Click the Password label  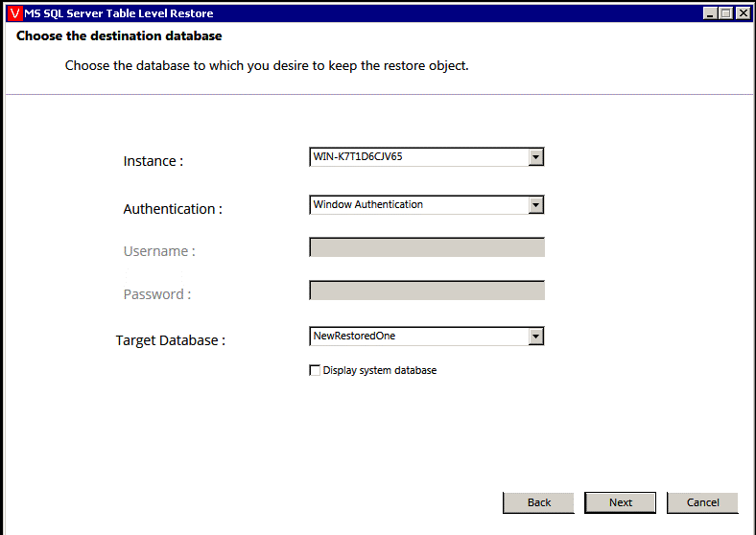point(157,294)
